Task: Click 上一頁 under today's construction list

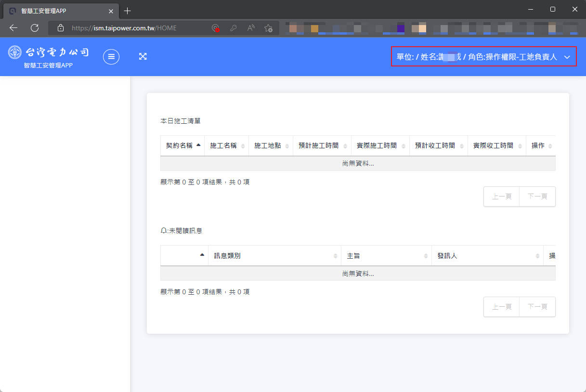Action: tap(502, 196)
